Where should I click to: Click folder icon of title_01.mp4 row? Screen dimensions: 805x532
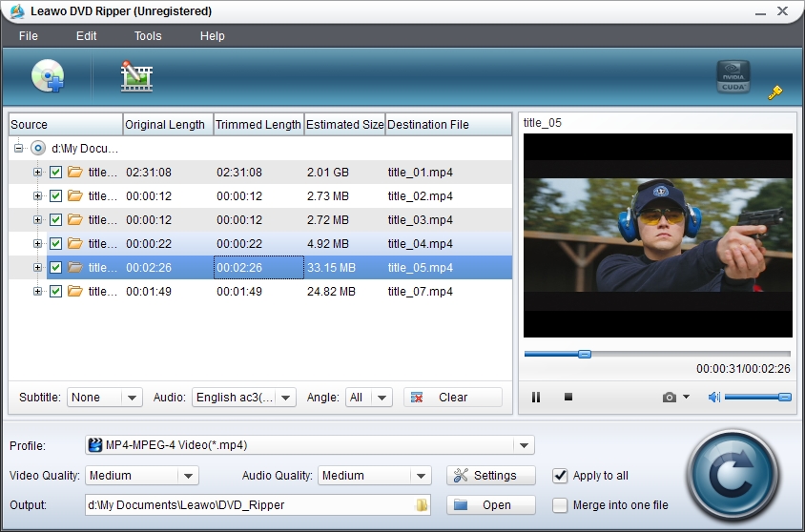(75, 172)
